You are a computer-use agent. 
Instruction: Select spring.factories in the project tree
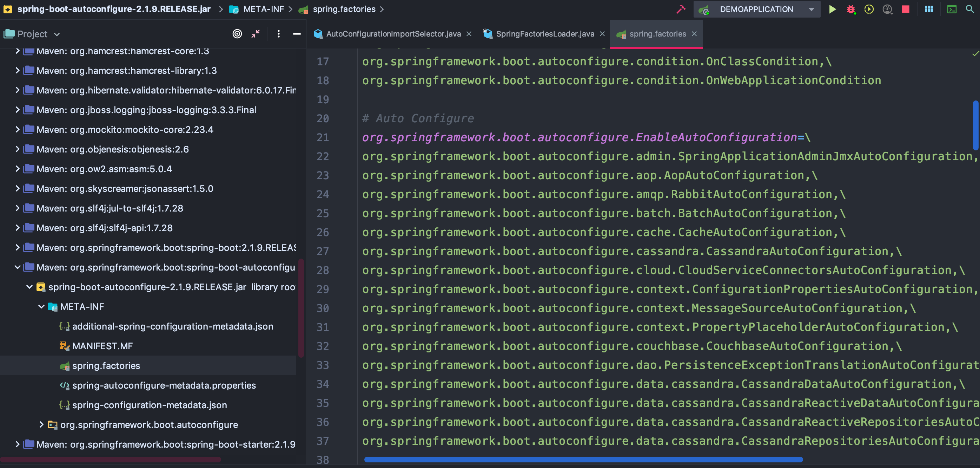(x=106, y=365)
